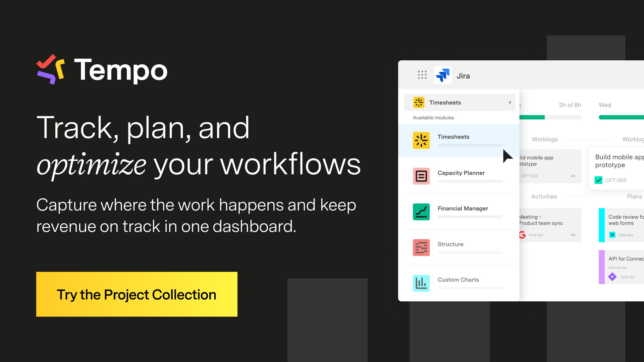Screen dimensions: 644x362
Task: Click the CRW-003 issue key
Action: click(626, 235)
